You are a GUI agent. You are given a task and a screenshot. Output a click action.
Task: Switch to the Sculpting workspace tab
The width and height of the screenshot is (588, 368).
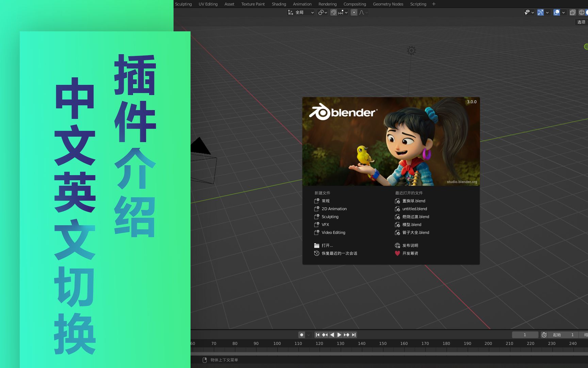[x=183, y=4]
